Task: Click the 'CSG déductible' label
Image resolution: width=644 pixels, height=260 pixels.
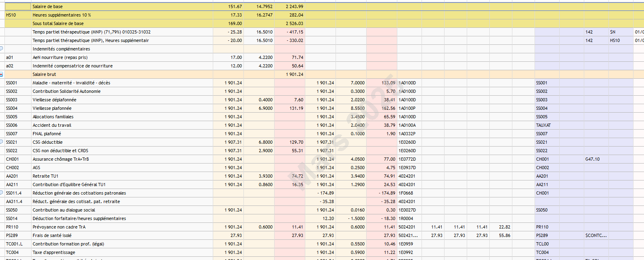Action: (x=48, y=142)
